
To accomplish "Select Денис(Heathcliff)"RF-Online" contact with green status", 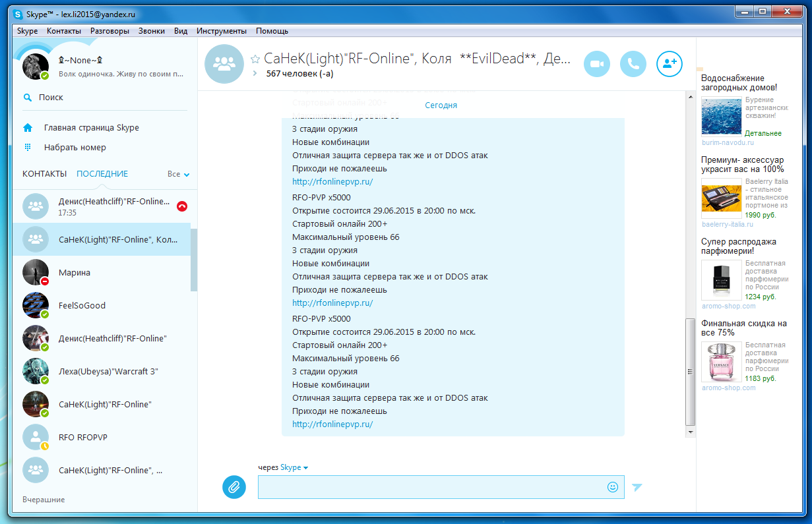I will click(x=102, y=338).
